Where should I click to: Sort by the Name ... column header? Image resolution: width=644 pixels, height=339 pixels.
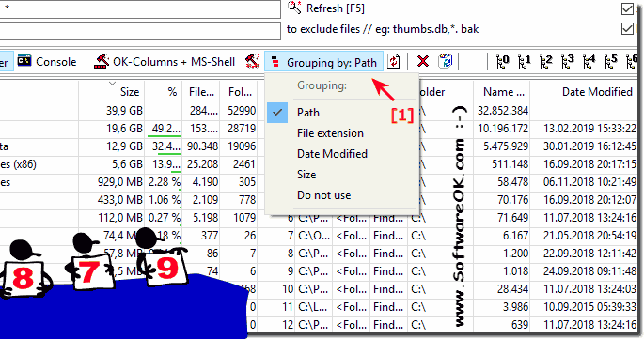tap(503, 92)
